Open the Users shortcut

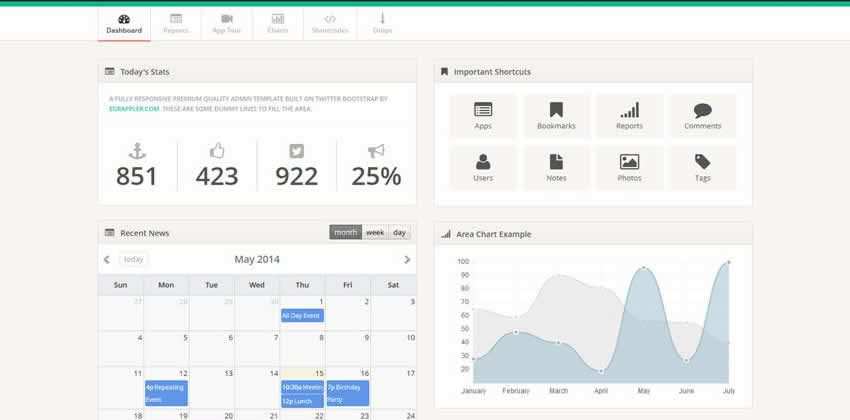click(x=483, y=167)
